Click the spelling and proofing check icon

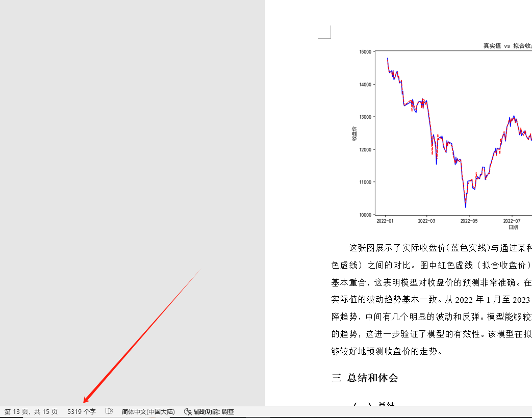tap(109, 411)
